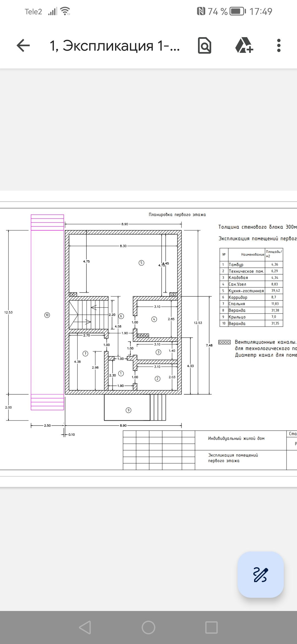
Task: Tap the room number 5 marker on plan
Action: (x=141, y=263)
